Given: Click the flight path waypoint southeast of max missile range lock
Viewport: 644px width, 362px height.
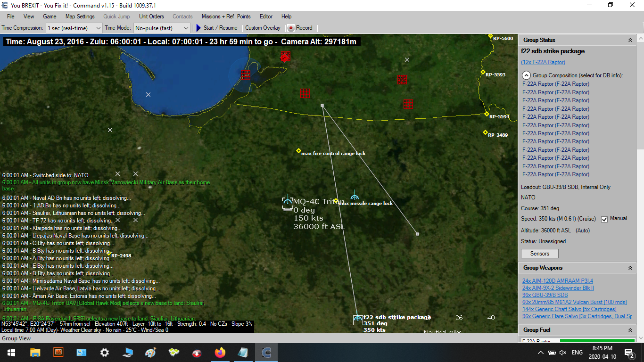Looking at the screenshot, I should pyautogui.click(x=417, y=234).
